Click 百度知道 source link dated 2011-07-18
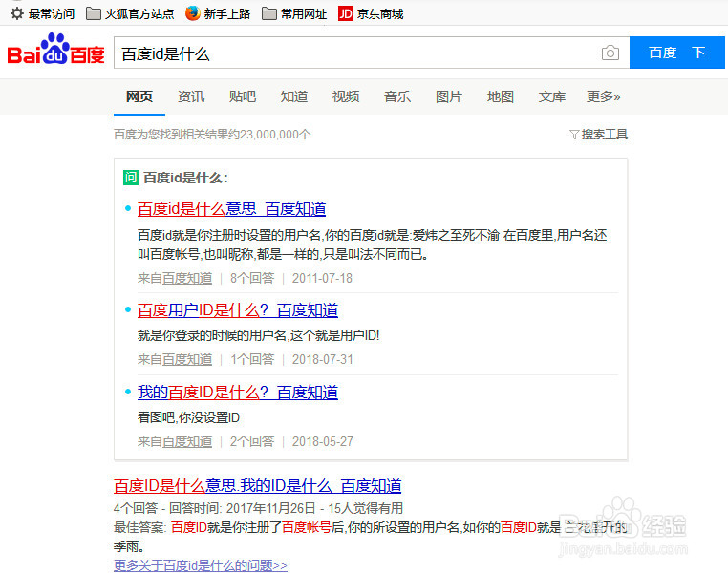Image resolution: width=728 pixels, height=574 pixels. [187, 279]
